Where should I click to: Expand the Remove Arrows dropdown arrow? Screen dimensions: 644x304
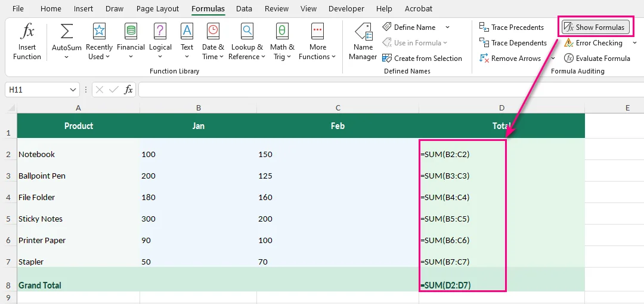553,59
